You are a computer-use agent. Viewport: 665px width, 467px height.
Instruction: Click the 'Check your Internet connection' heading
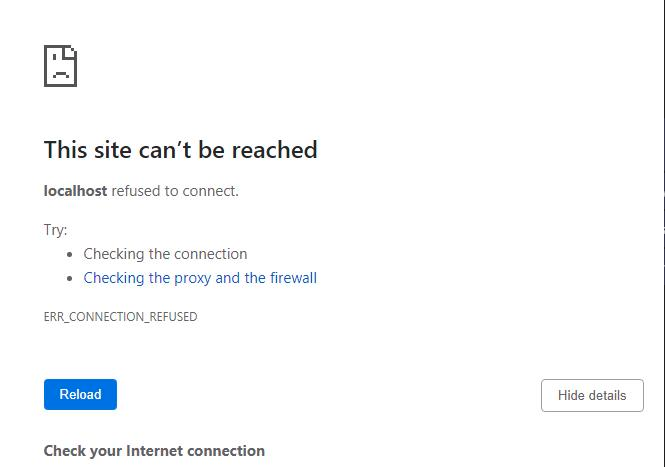tap(154, 451)
